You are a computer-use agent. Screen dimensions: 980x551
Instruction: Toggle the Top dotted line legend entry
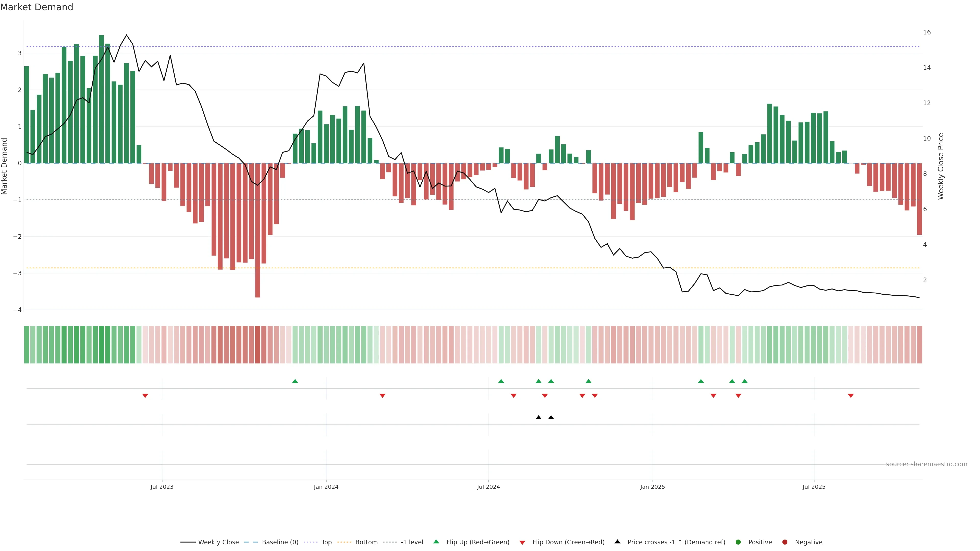click(326, 542)
